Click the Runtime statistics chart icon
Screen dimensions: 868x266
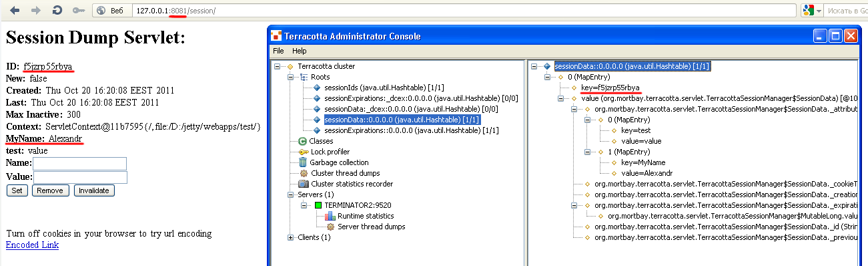tap(330, 216)
